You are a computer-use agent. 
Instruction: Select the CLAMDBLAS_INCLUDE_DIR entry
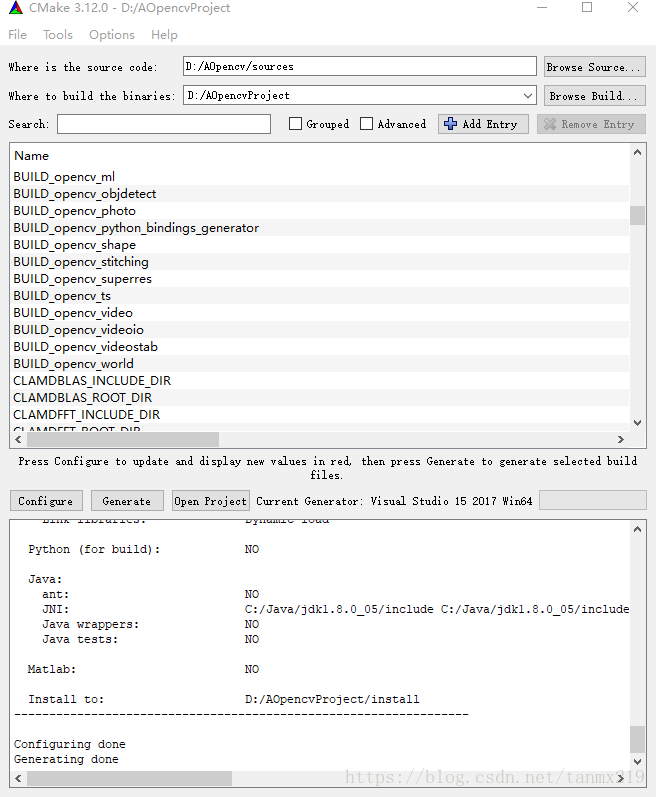tap(320, 381)
